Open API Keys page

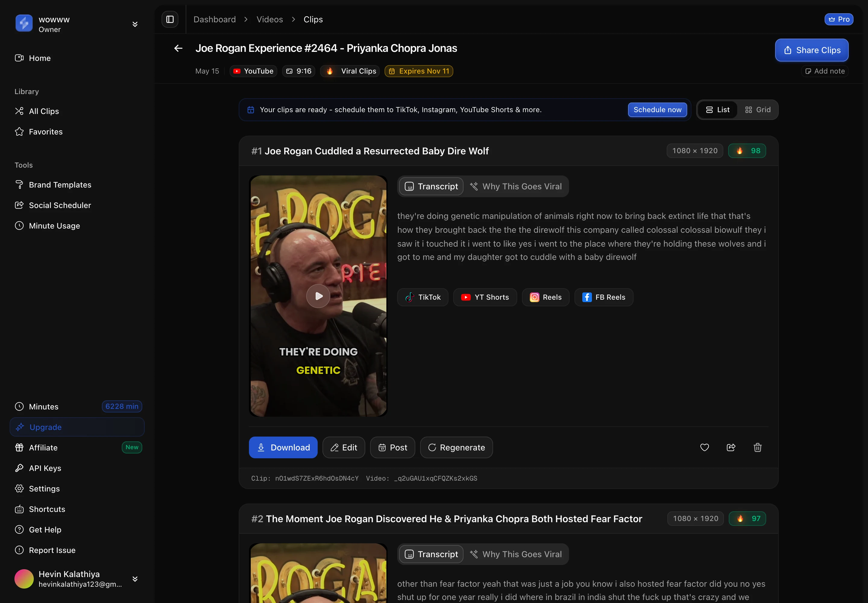[x=77, y=468]
